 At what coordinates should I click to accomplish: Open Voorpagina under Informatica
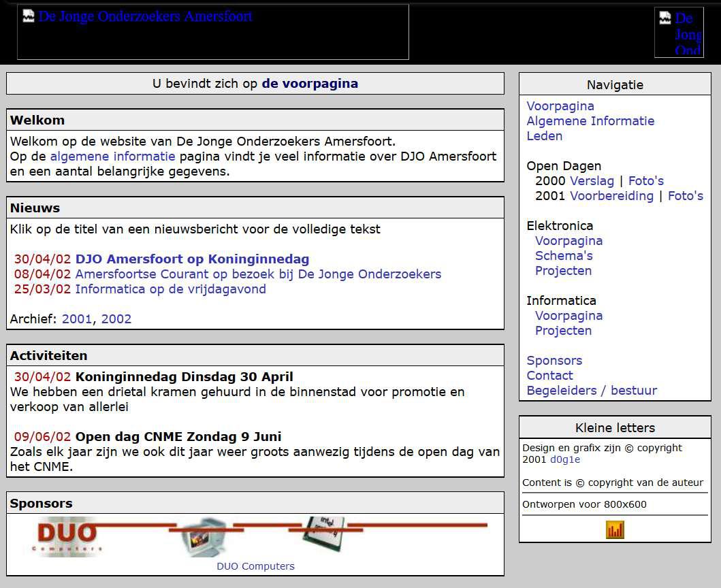click(x=568, y=316)
